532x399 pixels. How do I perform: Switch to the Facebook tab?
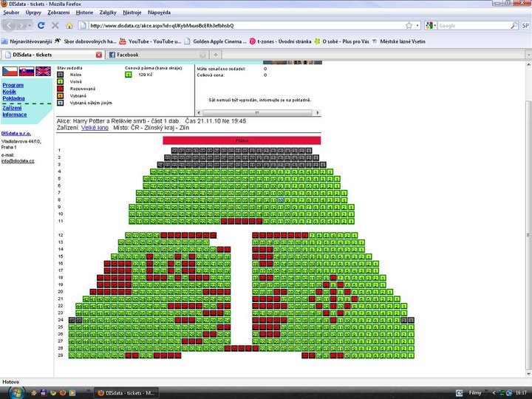[x=156, y=55]
